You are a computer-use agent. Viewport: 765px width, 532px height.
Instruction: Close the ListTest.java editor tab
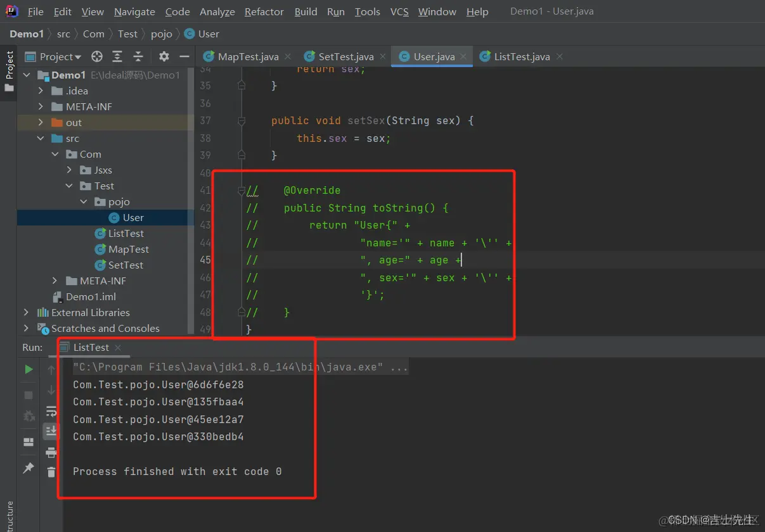[560, 56]
